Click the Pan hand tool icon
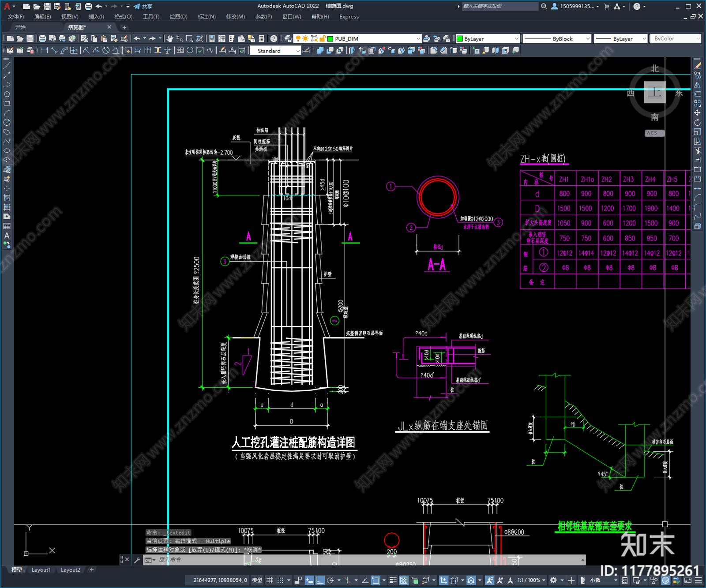 coord(170,39)
